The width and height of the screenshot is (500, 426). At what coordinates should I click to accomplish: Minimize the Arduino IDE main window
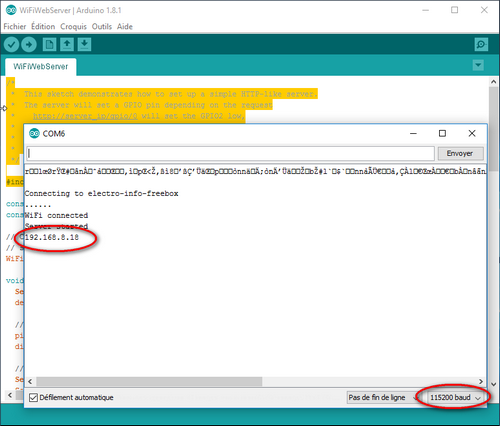point(425,10)
